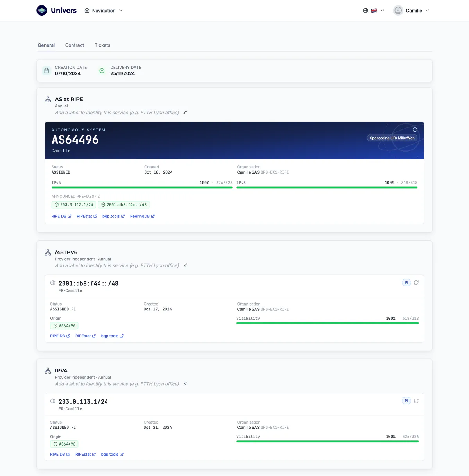469x476 pixels.
Task: Click the Oct 18, 2024 created date
Action: [158, 172]
